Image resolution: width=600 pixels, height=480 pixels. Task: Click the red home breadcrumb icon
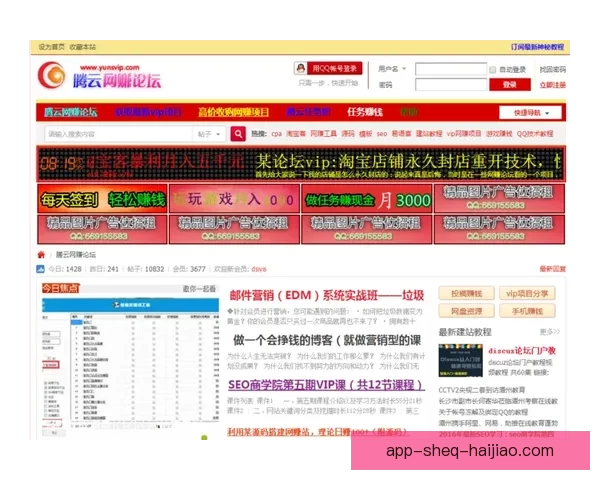click(x=41, y=255)
